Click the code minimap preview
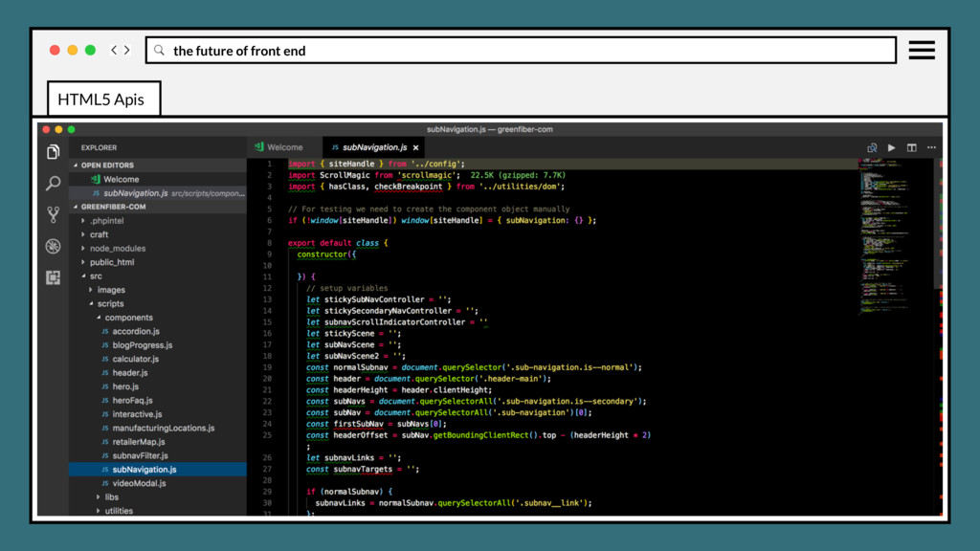This screenshot has width=980, height=551. [x=897, y=230]
